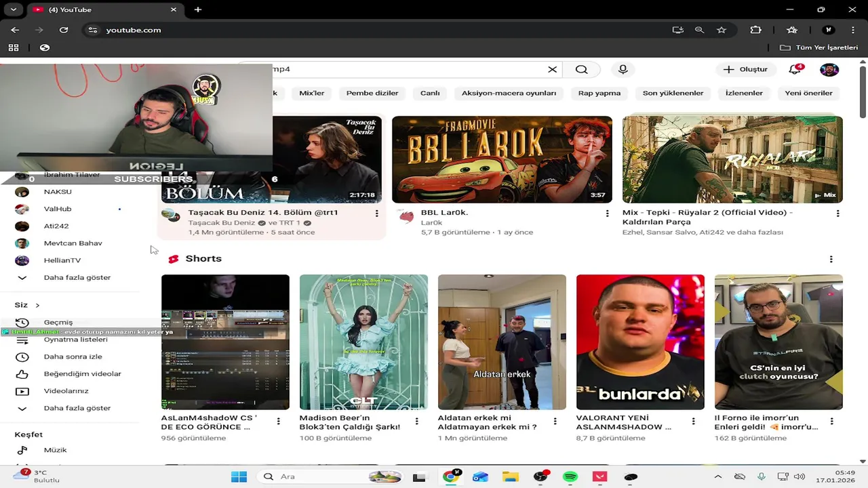Screen dimensions: 868x488
Task: Open Shorts section three-dot menu
Action: [831, 259]
